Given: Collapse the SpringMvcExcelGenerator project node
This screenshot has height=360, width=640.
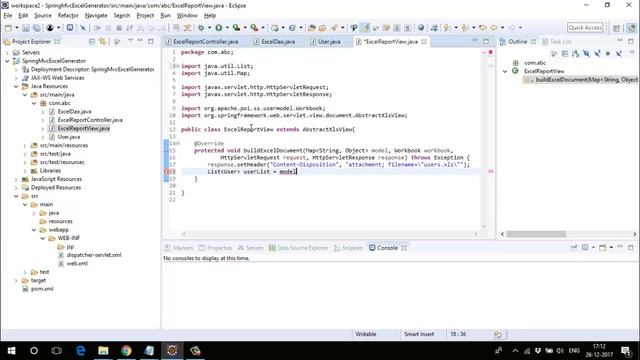Looking at the screenshot, I should pyautogui.click(x=7, y=61).
